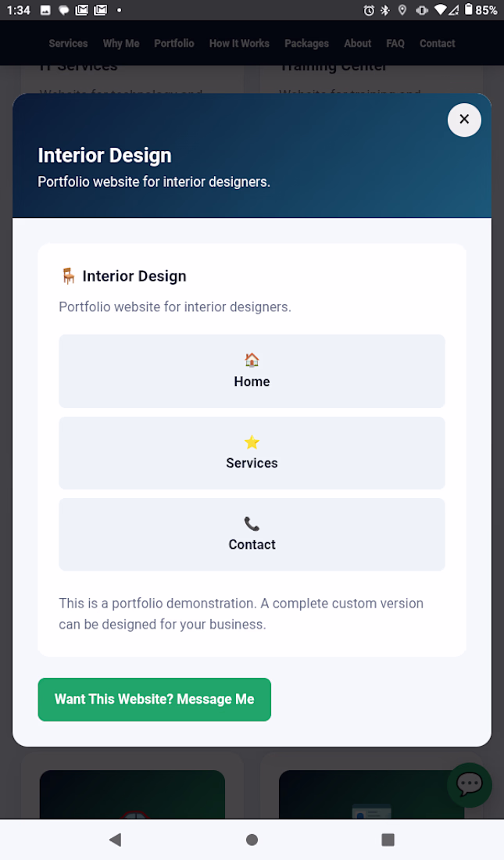Tap the Android back navigation arrow
This screenshot has height=860, width=504.
(x=115, y=839)
